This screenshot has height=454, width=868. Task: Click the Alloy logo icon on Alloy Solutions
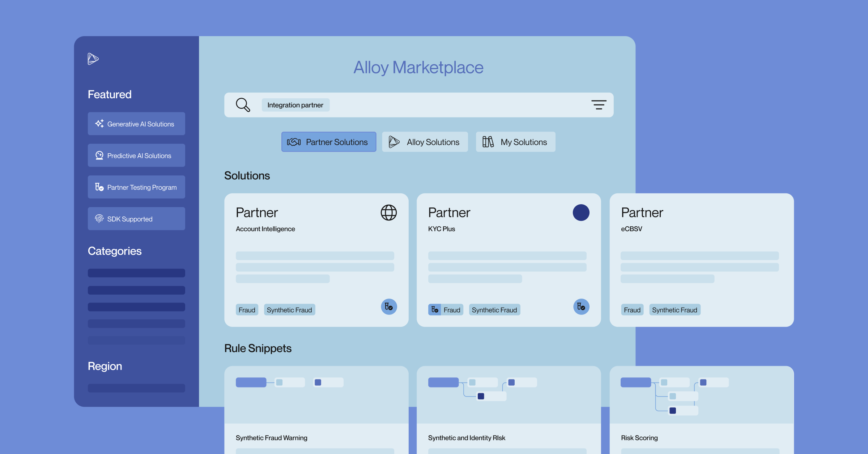(394, 142)
